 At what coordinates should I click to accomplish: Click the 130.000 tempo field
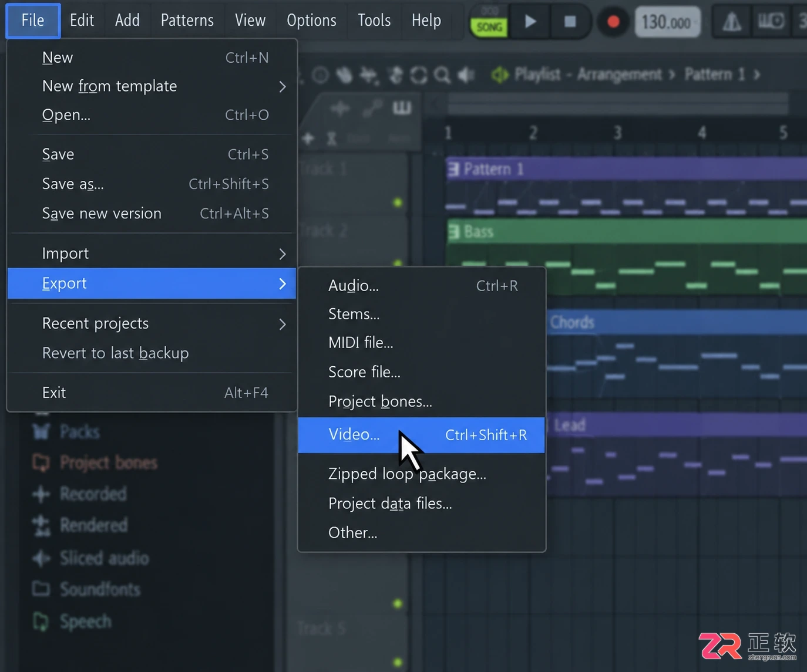(667, 22)
